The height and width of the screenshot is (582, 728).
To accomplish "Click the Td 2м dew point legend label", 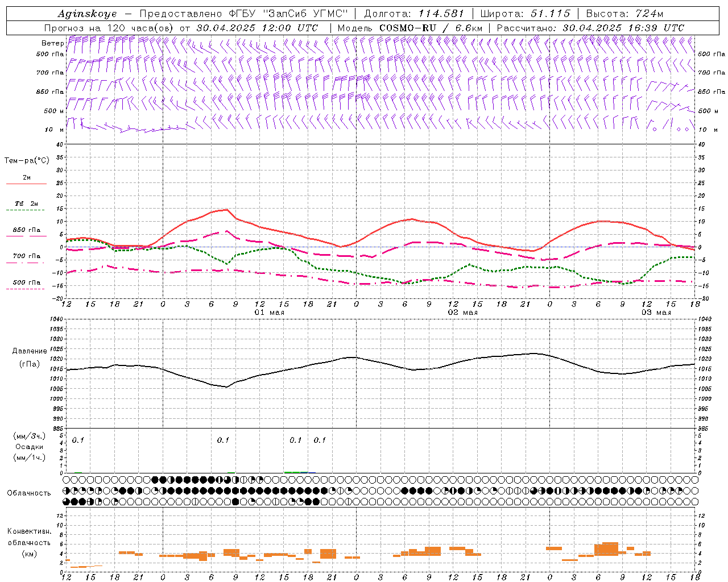I will click(x=27, y=203).
